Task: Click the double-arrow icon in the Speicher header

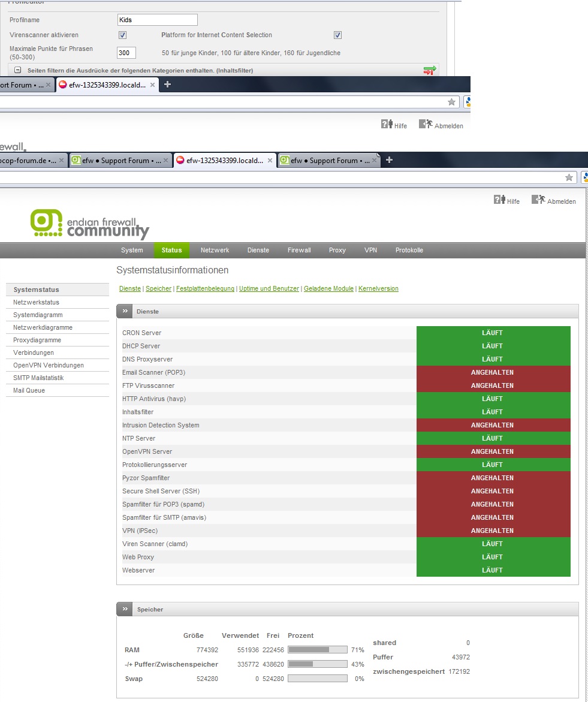Action: click(125, 609)
